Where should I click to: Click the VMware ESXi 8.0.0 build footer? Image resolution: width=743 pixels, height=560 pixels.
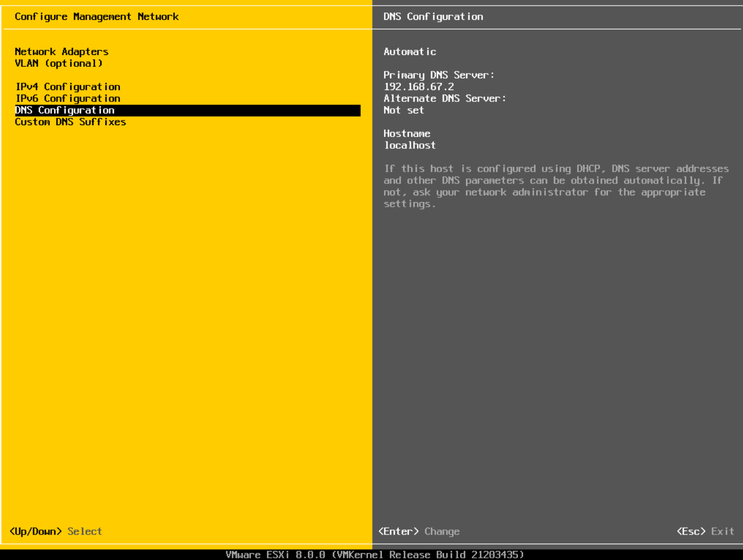click(375, 555)
